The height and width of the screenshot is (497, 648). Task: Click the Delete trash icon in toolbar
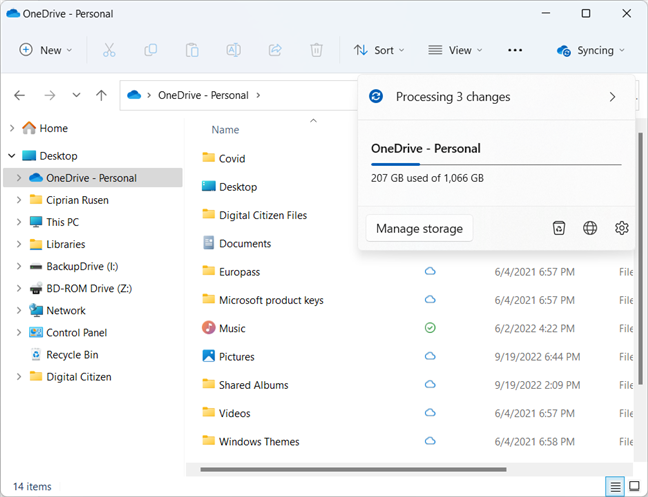coord(316,50)
